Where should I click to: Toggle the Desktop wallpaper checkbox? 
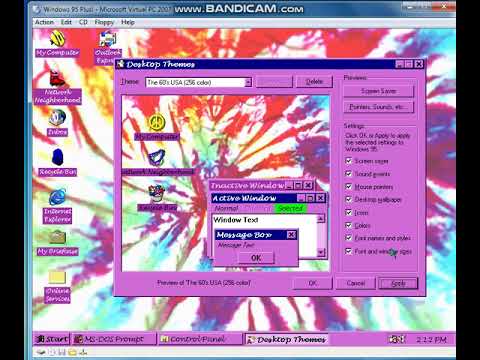(349, 199)
